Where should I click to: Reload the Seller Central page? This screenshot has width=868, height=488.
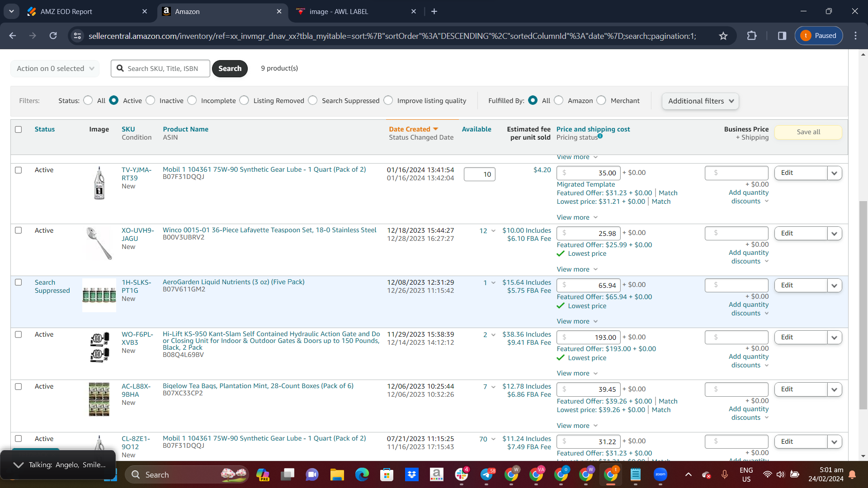point(53,36)
